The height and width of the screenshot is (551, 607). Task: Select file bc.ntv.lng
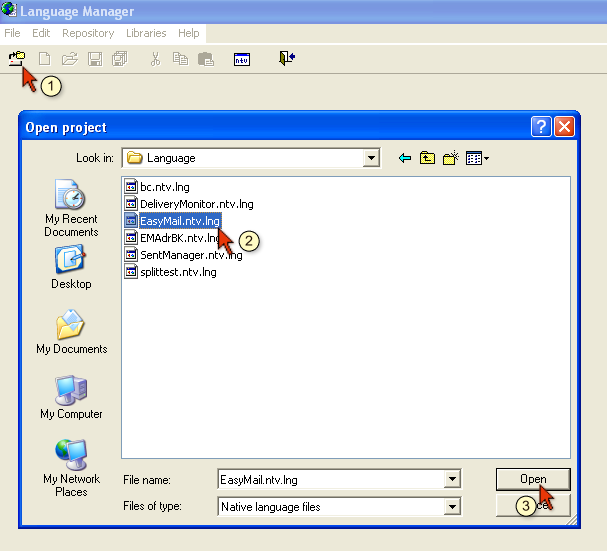(x=165, y=187)
